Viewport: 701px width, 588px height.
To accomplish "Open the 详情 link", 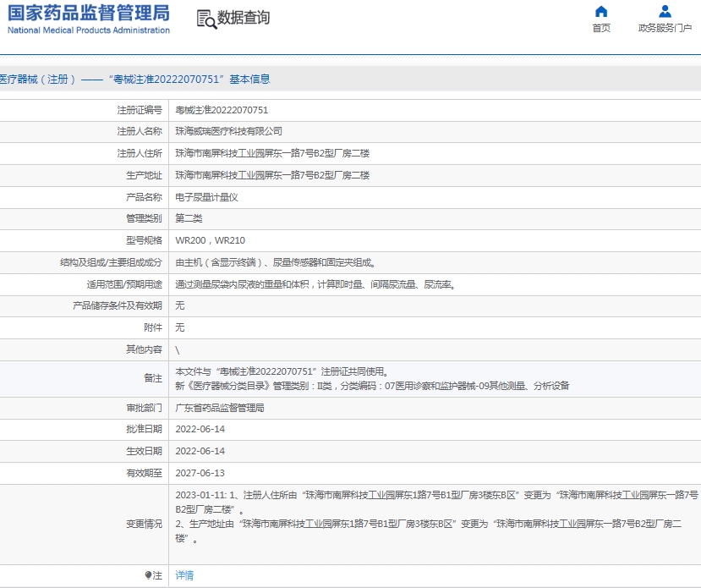I will click(x=184, y=575).
